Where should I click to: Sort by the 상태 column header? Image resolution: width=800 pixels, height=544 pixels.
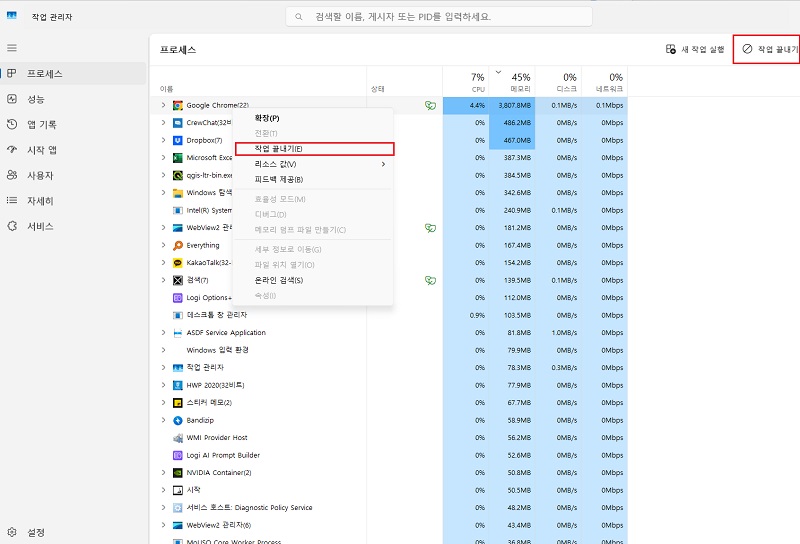pos(405,82)
